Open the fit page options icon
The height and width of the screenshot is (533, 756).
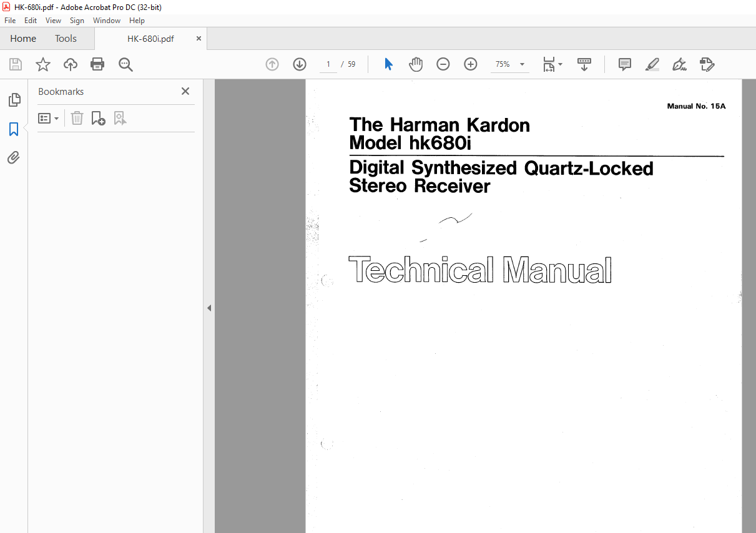[552, 64]
